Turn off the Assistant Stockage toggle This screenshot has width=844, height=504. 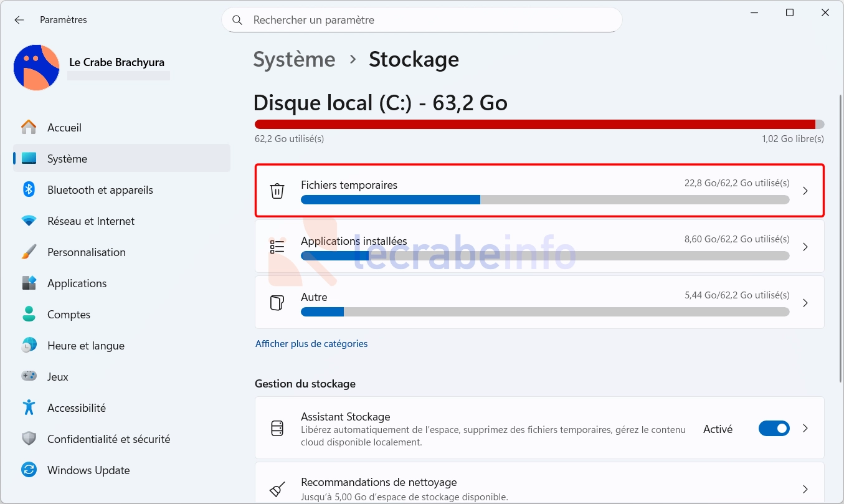pos(774,429)
